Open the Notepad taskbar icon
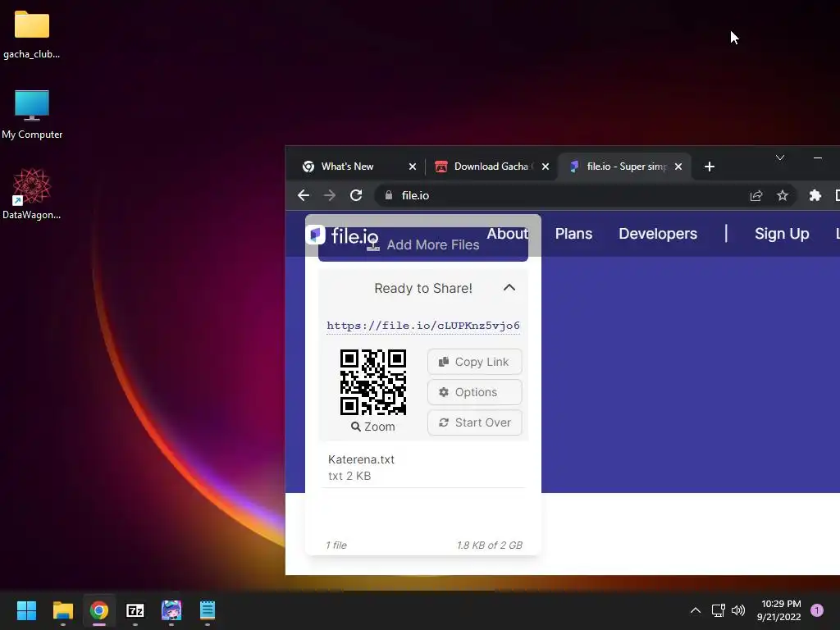 coord(208,610)
